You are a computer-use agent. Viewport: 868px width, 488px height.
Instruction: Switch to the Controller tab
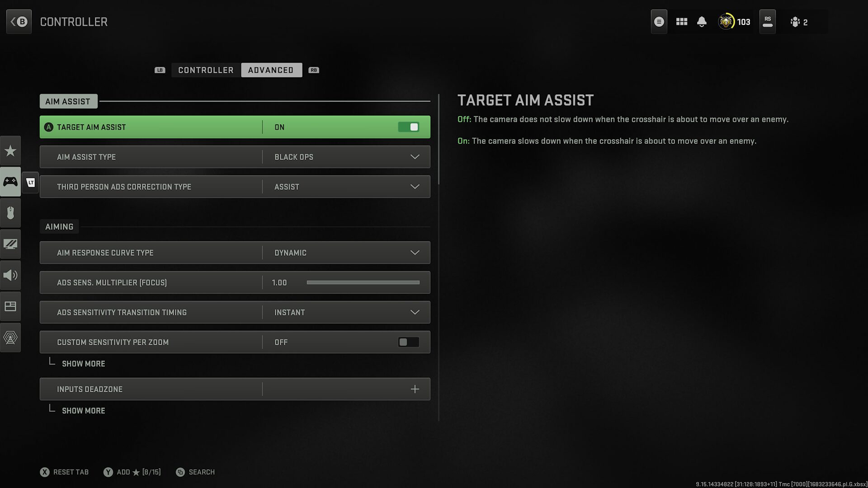(x=206, y=70)
